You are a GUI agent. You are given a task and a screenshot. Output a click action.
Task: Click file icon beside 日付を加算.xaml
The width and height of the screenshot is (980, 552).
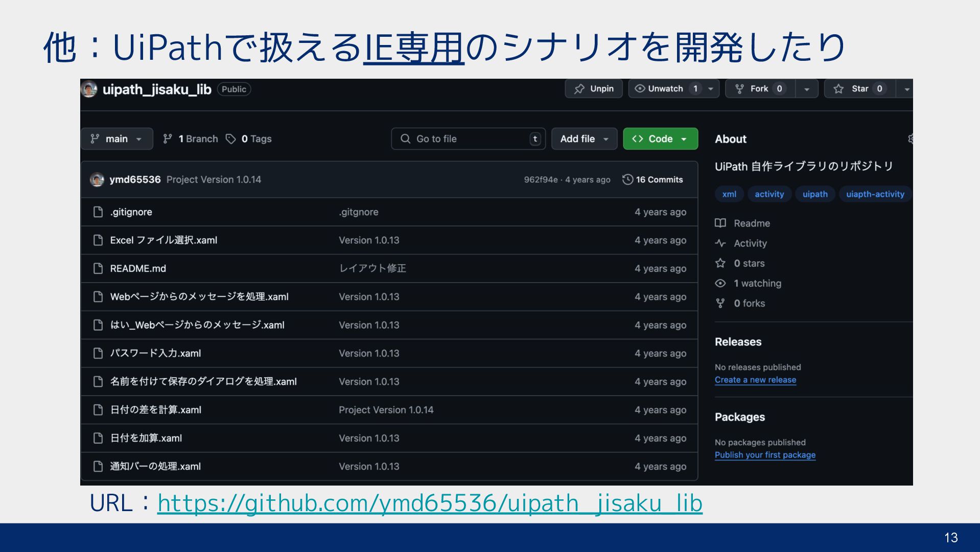coord(98,438)
